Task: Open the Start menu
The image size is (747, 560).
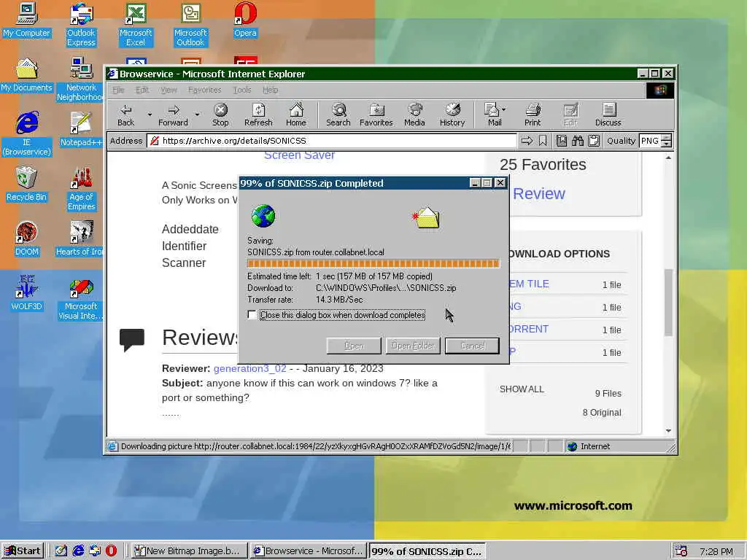Action: [x=23, y=551]
